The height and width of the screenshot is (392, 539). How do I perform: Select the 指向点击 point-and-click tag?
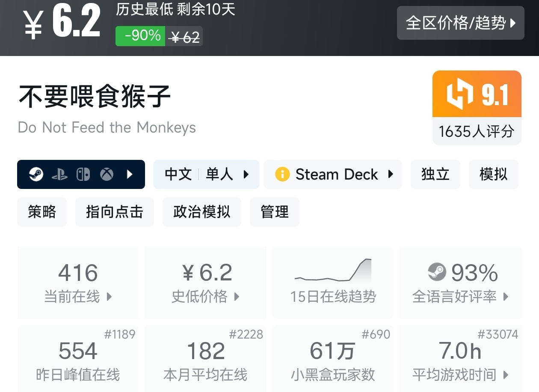(114, 212)
